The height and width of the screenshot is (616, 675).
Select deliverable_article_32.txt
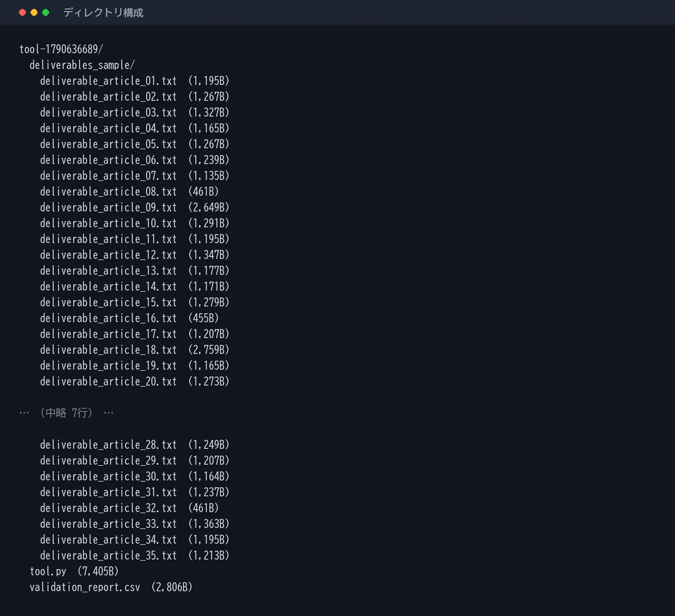pyautogui.click(x=109, y=507)
